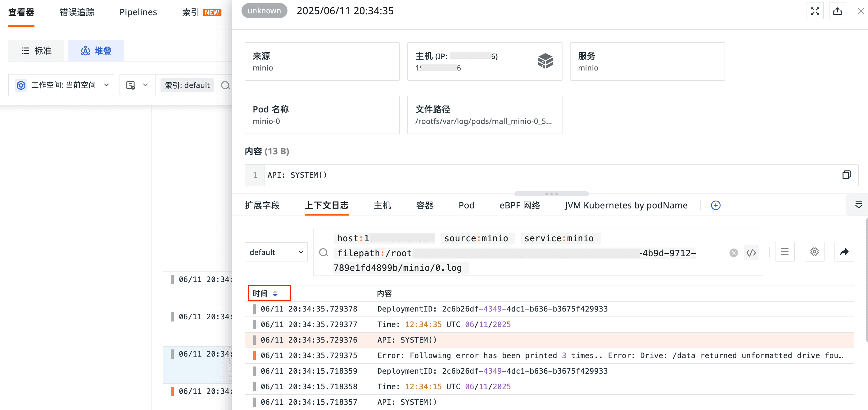The width and height of the screenshot is (868, 410).
Task: Click the share/export icon in the header
Action: click(x=837, y=11)
